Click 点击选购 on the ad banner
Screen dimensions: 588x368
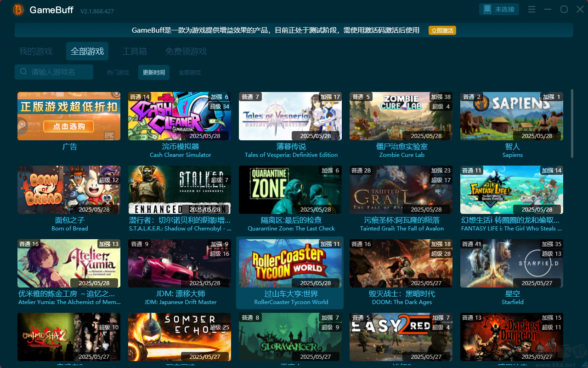[69, 126]
